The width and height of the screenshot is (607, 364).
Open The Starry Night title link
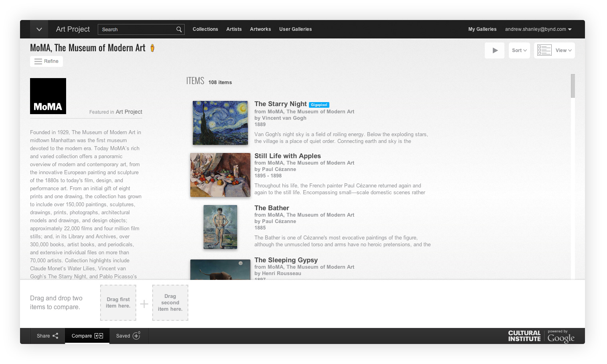point(280,104)
